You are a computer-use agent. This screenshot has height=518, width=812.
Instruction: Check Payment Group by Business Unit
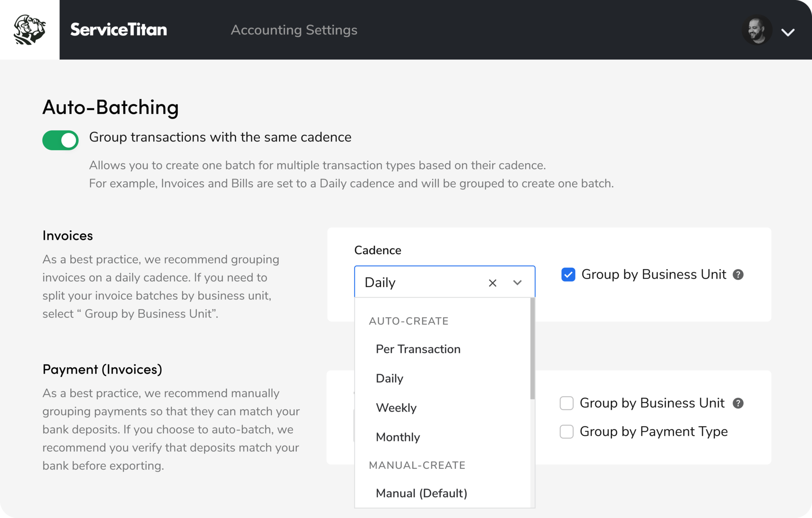click(x=567, y=403)
